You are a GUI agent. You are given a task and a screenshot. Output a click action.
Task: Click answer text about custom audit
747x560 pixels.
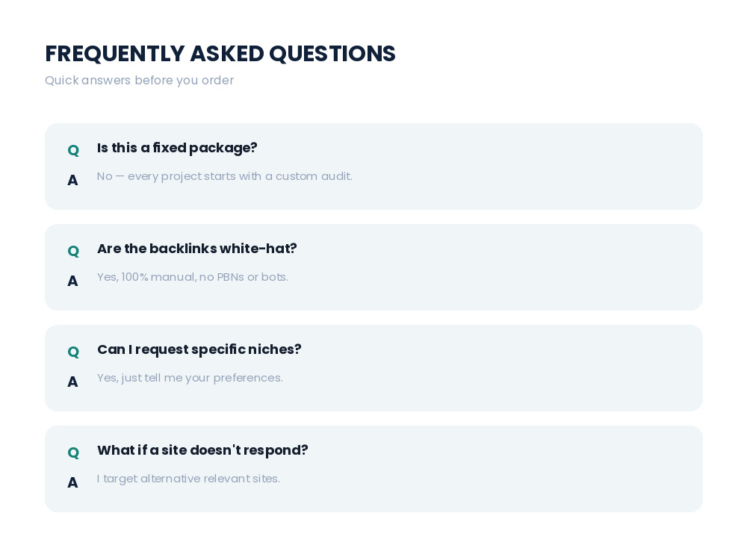click(x=224, y=177)
